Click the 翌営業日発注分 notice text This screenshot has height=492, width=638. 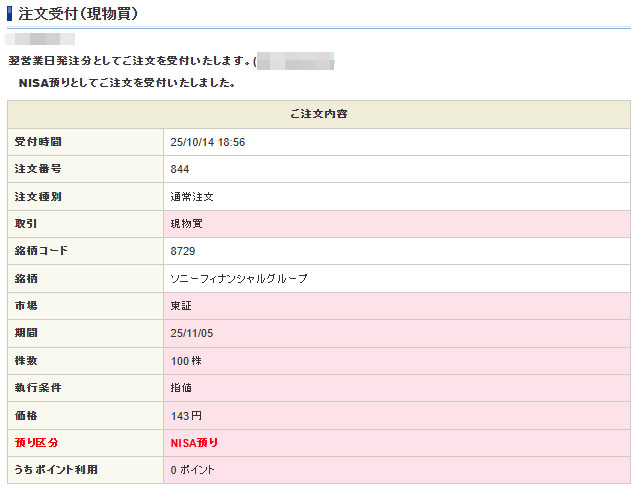tap(129, 62)
